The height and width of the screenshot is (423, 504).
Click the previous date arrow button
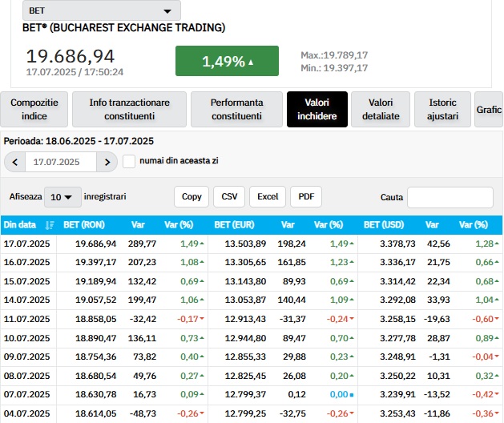pyautogui.click(x=14, y=162)
